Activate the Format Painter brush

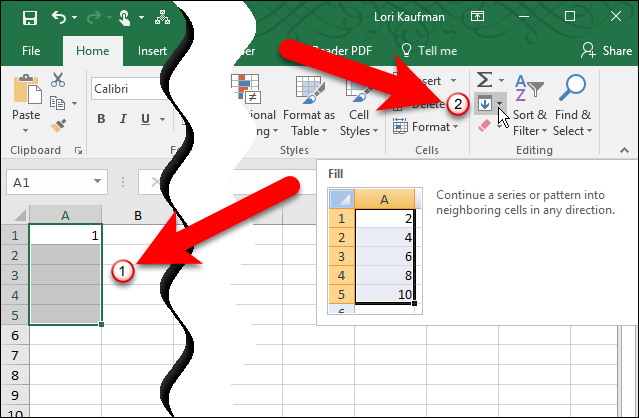click(58, 125)
